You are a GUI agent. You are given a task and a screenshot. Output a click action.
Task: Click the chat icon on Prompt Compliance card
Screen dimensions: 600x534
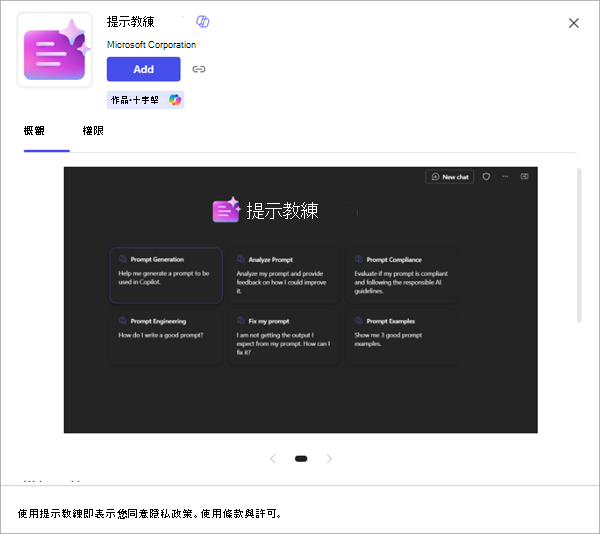pos(359,259)
